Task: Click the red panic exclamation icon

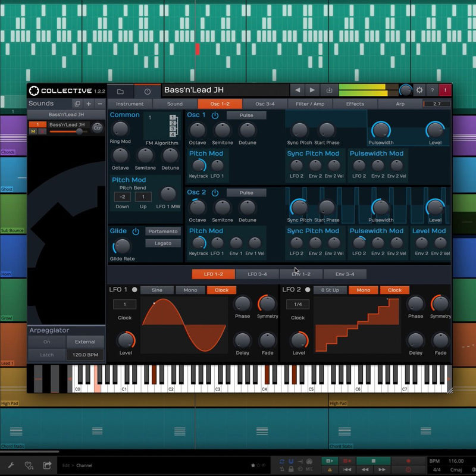Action: pos(445,90)
